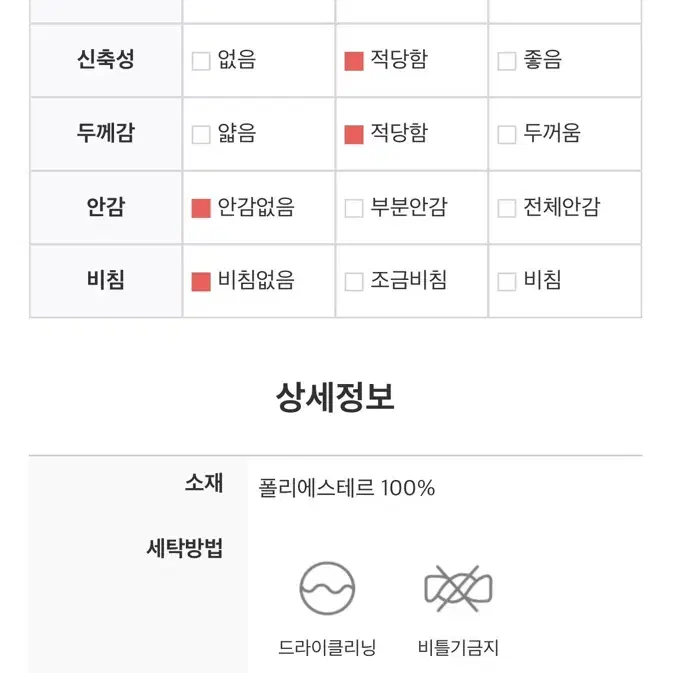673x673 pixels.
Task: Click the 드라이클리닝 label text
Action: 327,648
